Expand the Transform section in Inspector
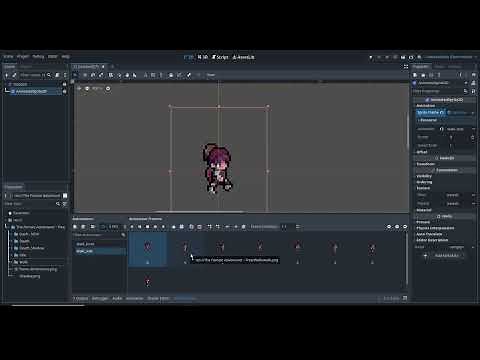480x360 pixels. [x=426, y=164]
